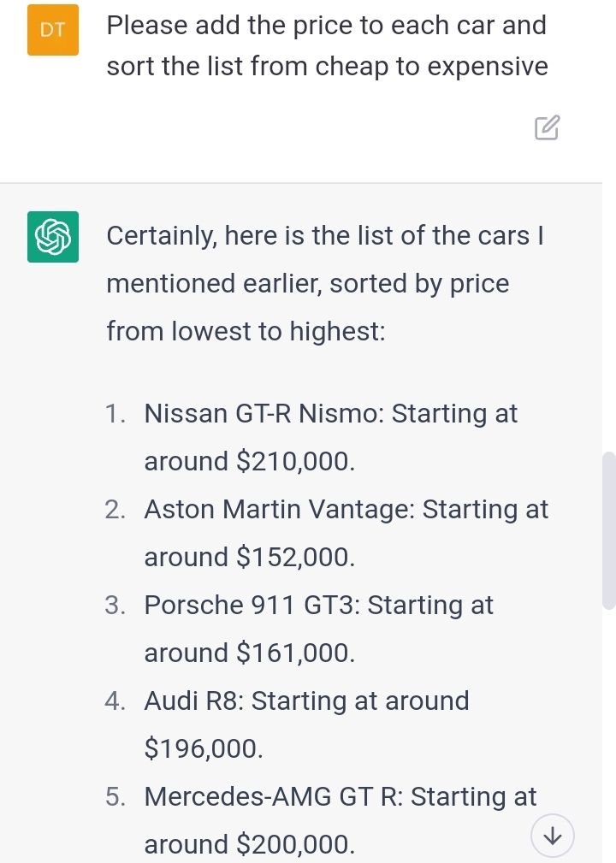Screen dimensions: 616x863
Task: Click the edit message pencil icon
Action: click(x=547, y=127)
